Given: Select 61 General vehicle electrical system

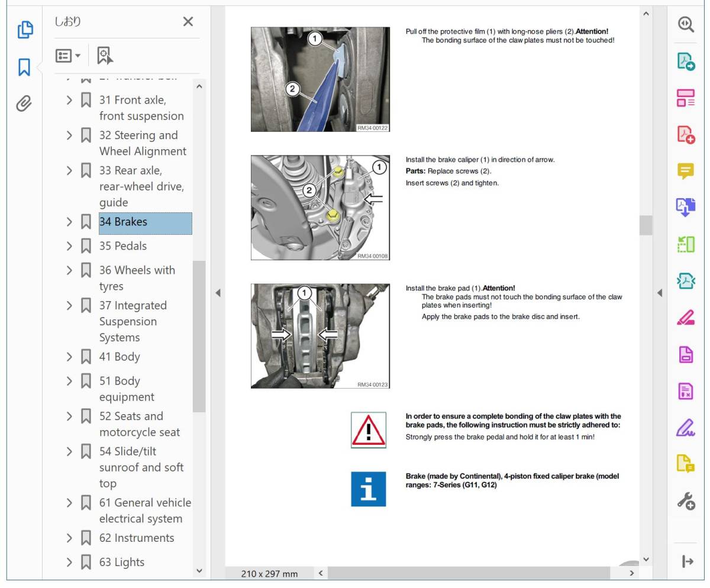Looking at the screenshot, I should tap(145, 511).
